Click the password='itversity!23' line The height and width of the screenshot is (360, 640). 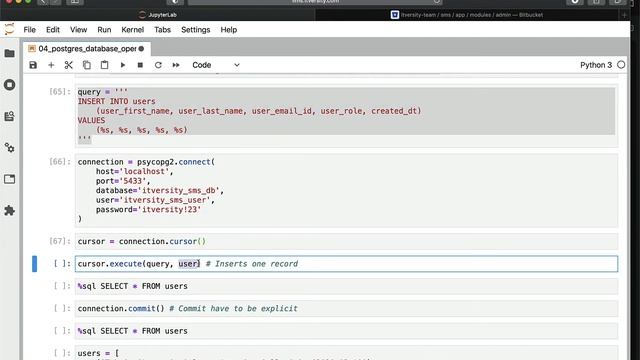148,209
